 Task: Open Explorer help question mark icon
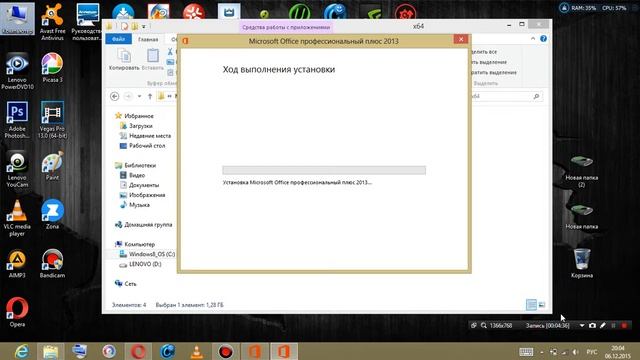pyautogui.click(x=543, y=39)
